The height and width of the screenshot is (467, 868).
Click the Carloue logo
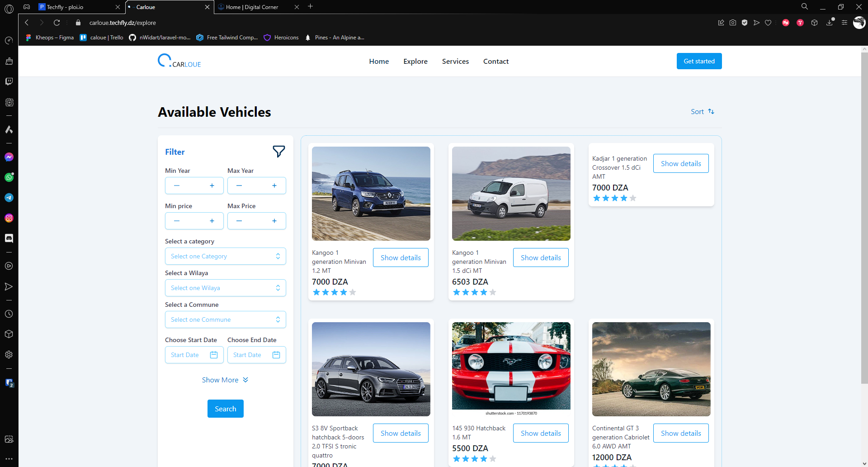(x=179, y=61)
